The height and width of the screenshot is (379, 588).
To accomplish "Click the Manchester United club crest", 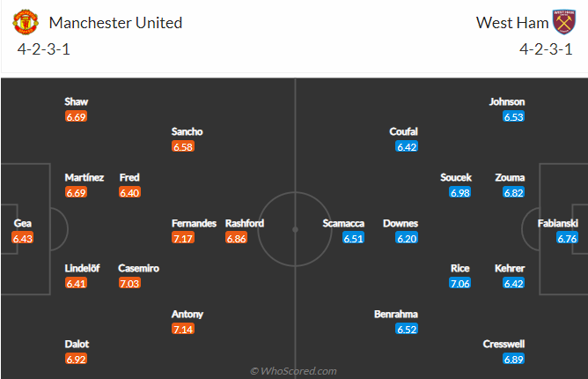I will (x=28, y=22).
